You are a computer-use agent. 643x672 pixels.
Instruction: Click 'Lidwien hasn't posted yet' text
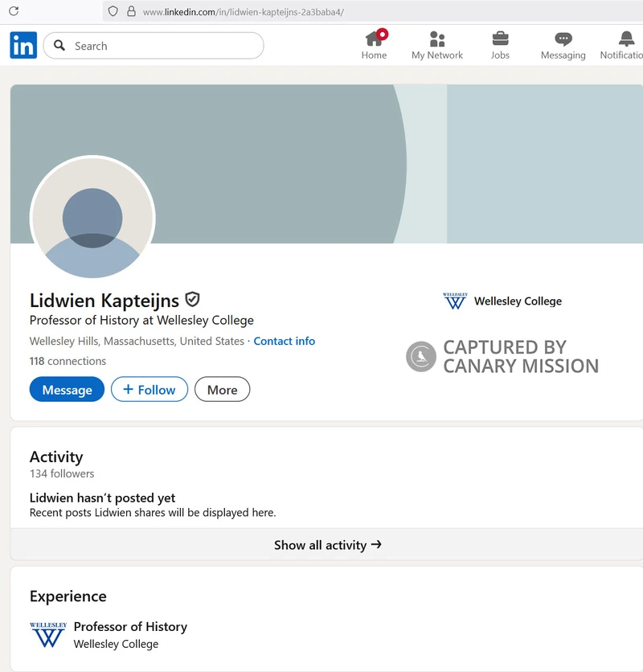click(102, 498)
